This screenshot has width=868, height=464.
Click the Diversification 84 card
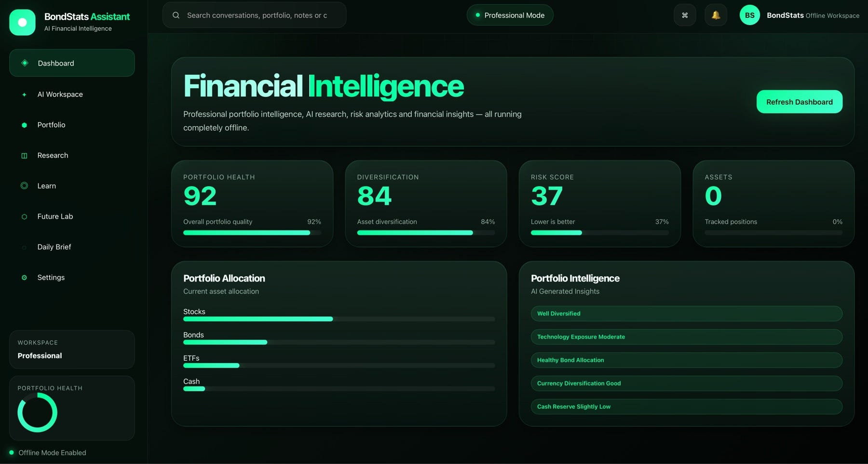(x=426, y=204)
